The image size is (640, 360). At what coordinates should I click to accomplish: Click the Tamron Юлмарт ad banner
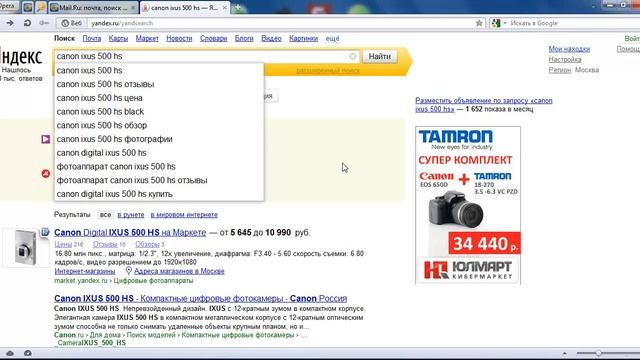click(x=468, y=205)
